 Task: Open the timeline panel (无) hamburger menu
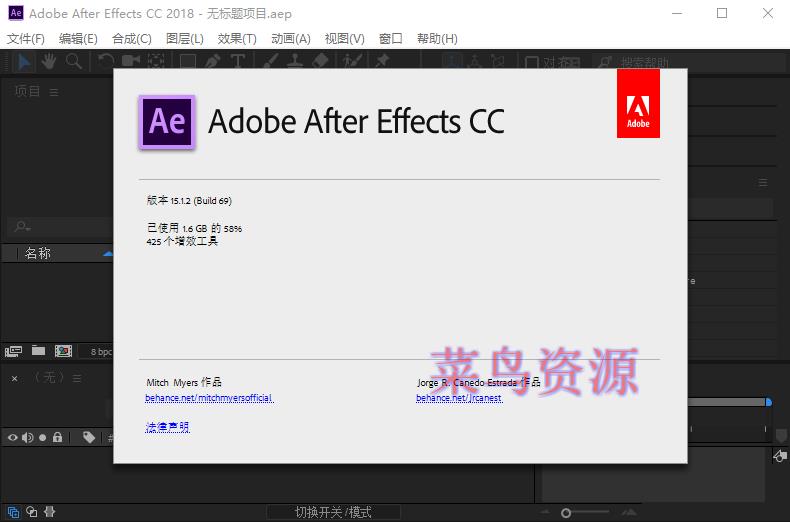pos(77,378)
